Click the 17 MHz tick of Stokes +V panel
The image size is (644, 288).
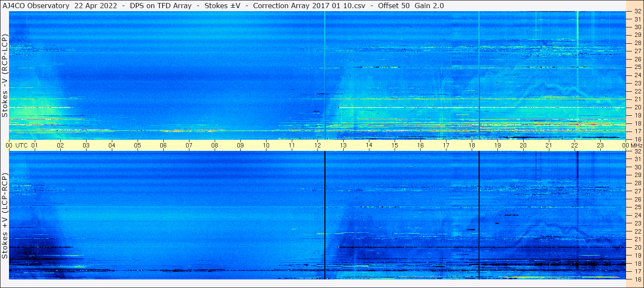click(637, 271)
